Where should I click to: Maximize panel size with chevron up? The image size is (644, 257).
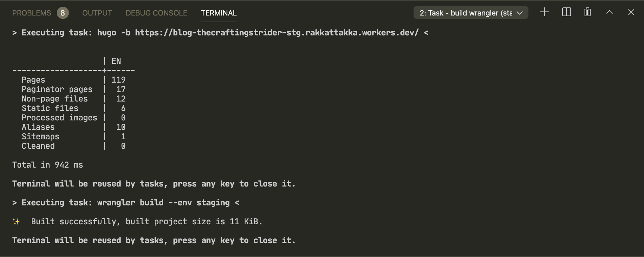(609, 12)
